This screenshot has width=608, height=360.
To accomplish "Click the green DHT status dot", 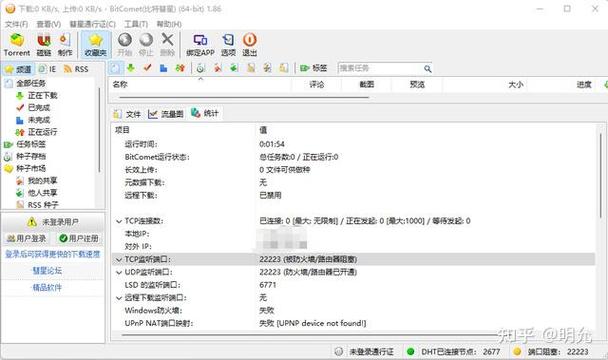I will (x=410, y=351).
